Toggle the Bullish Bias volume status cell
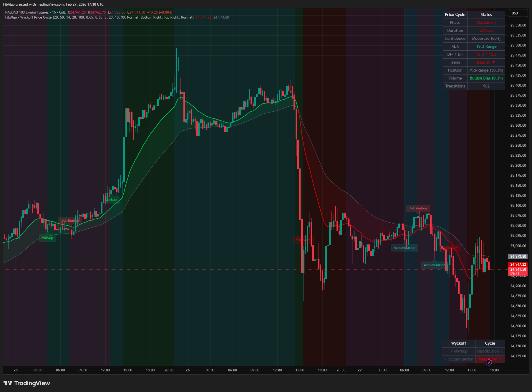532x392 pixels. tap(486, 78)
